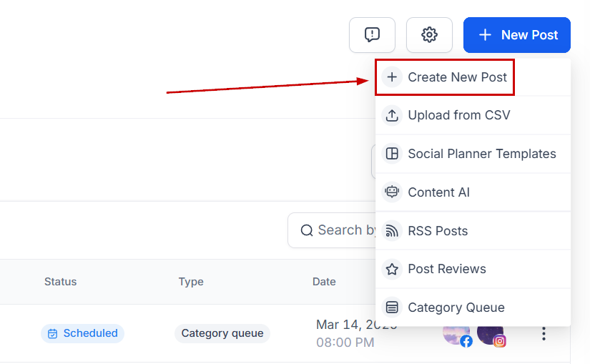Click the Post Reviews star icon

tap(392, 269)
